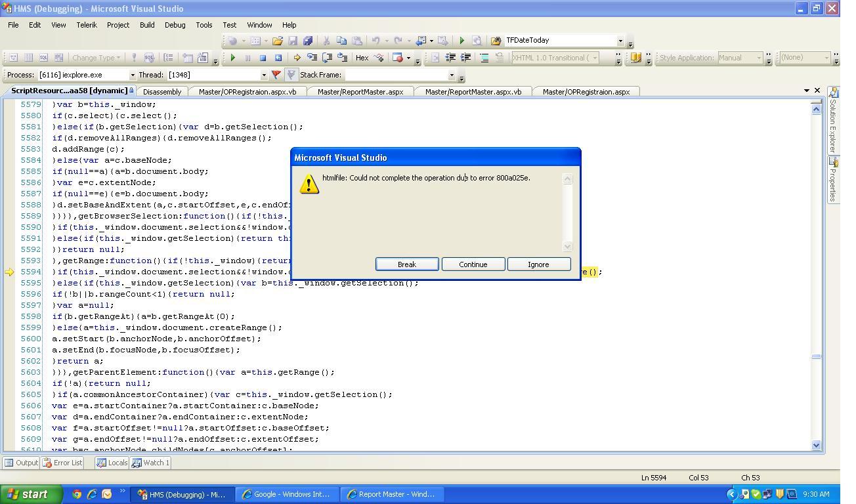Click the Continue play button in debug toolbar
The width and height of the screenshot is (856, 504).
232,58
